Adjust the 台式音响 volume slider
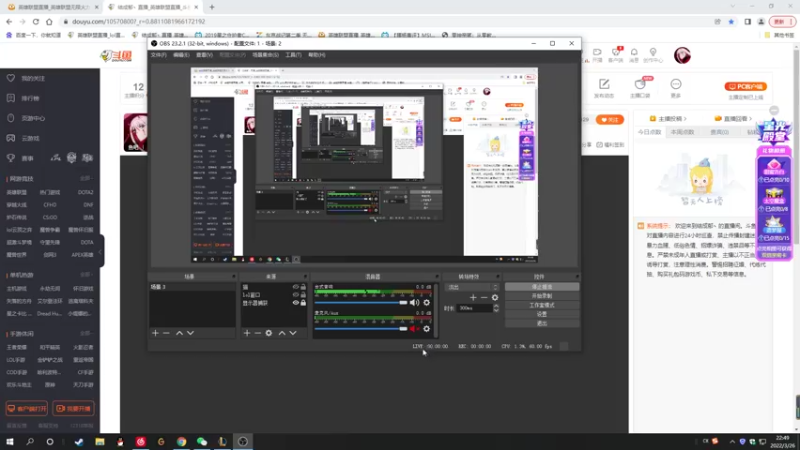This screenshot has height=450, width=800. coord(361,303)
